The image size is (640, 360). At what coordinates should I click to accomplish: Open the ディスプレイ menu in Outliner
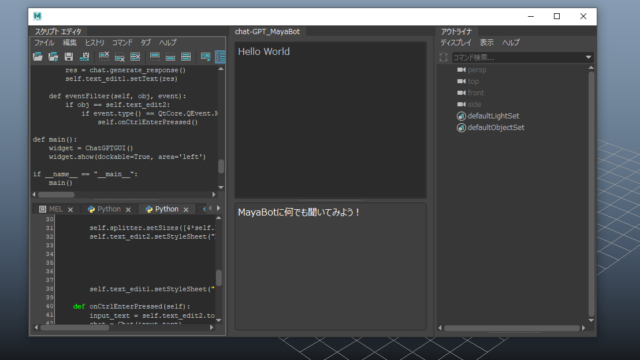456,42
